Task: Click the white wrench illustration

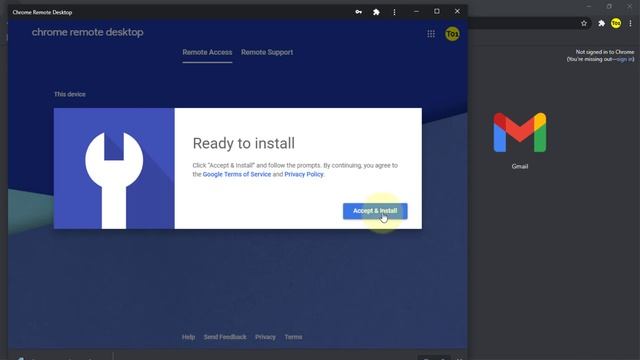Action: point(114,180)
